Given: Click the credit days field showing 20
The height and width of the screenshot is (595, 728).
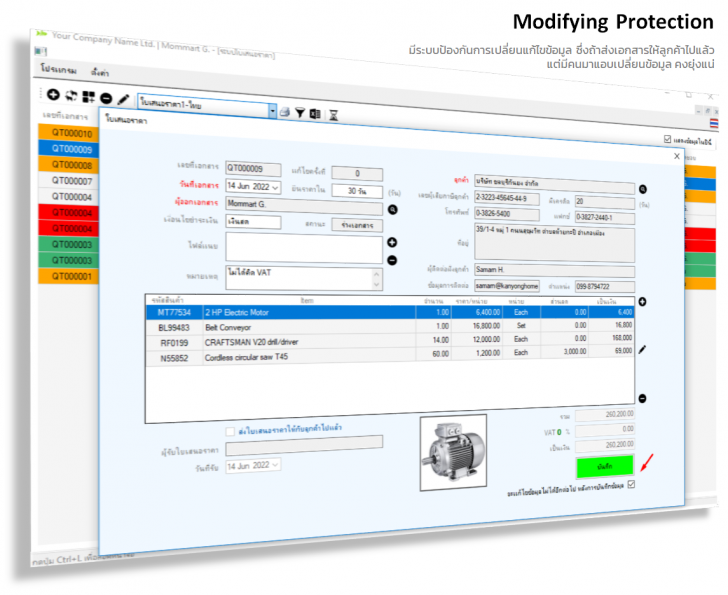Looking at the screenshot, I should click(x=605, y=201).
